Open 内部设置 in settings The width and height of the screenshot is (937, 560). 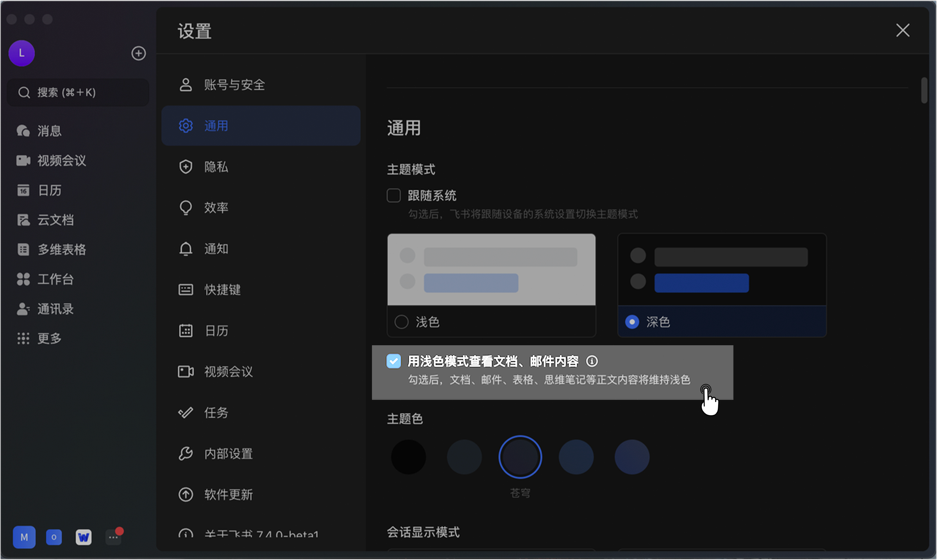[x=228, y=454]
